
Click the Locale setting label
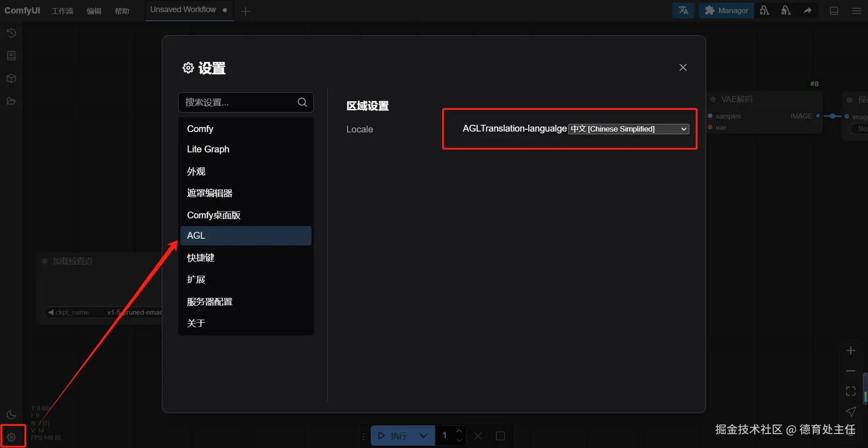click(360, 129)
